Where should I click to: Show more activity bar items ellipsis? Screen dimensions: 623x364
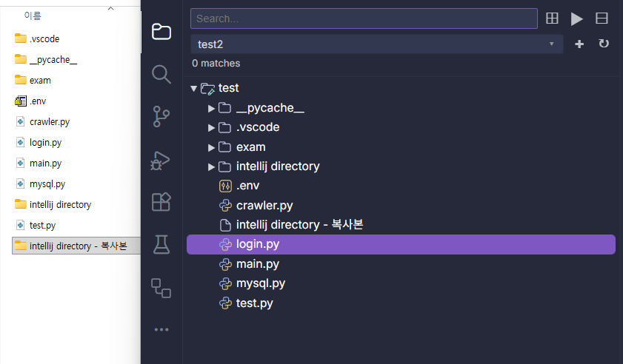tap(161, 329)
